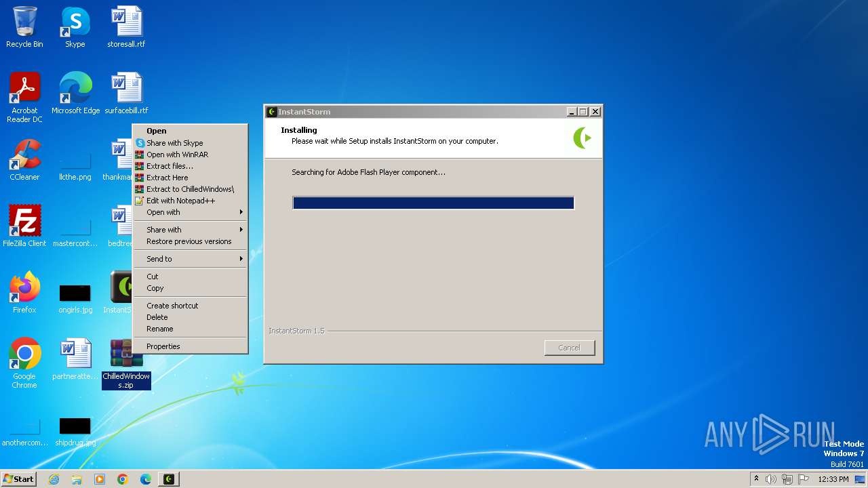Open the taskbar clock showing 12:33 PM
This screenshot has width=868, height=488.
833,479
